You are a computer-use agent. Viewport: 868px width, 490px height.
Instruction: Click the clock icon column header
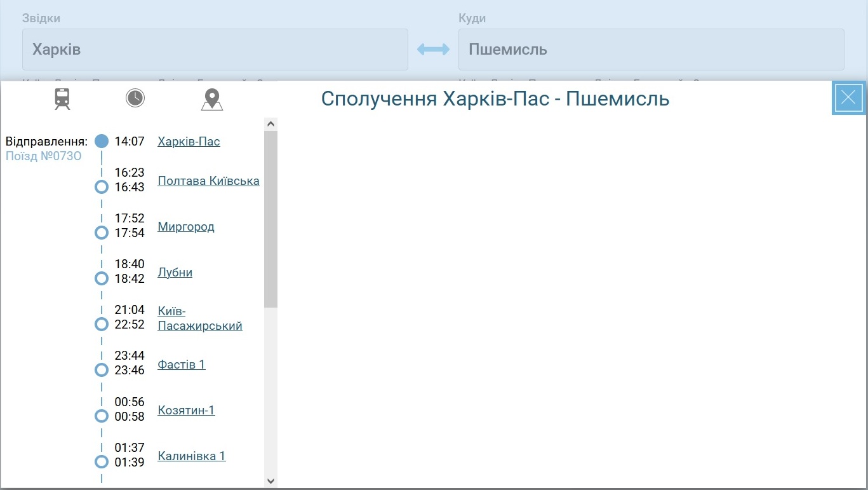point(135,98)
